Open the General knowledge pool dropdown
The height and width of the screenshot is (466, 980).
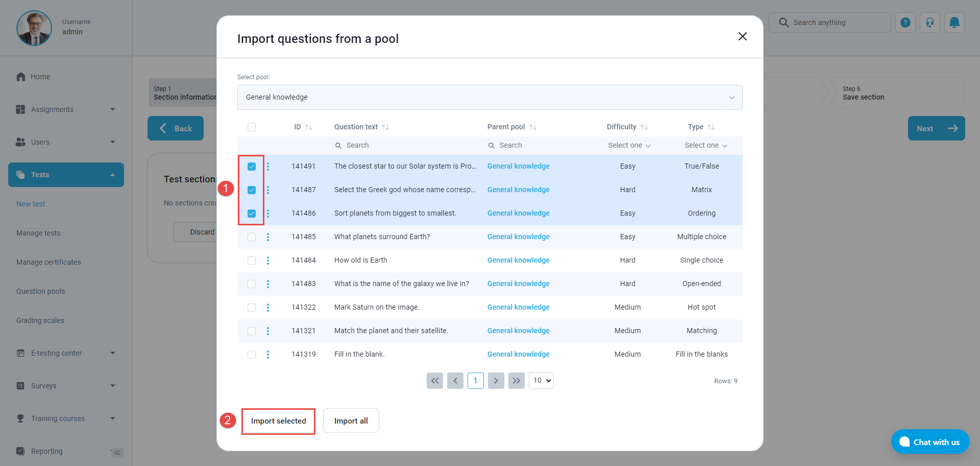(489, 98)
